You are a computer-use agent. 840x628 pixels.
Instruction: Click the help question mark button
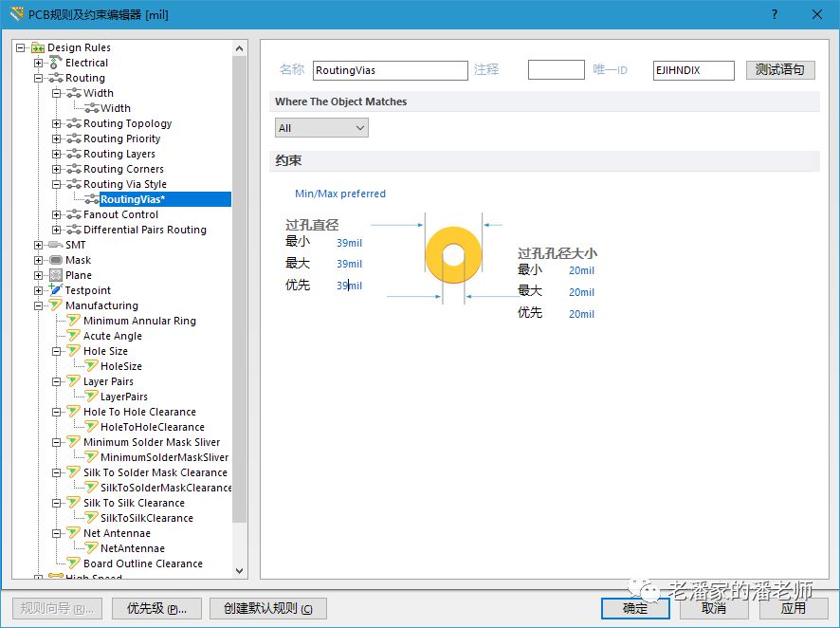pyautogui.click(x=775, y=13)
